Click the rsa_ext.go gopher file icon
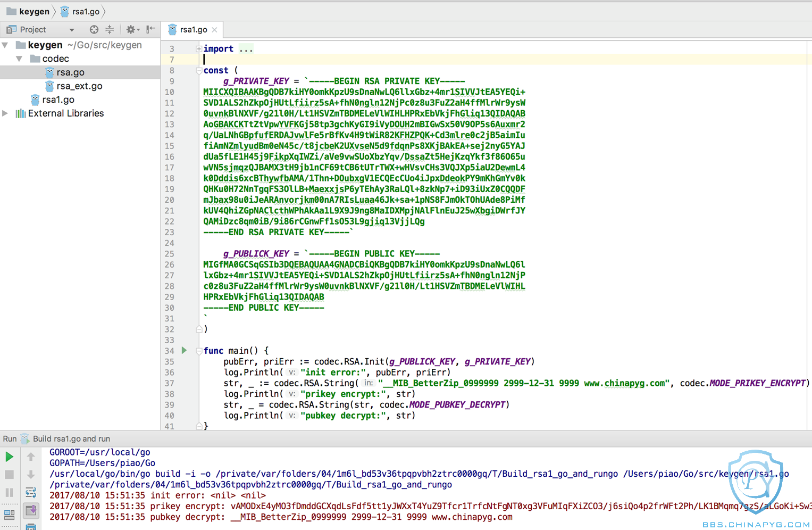 [49, 86]
